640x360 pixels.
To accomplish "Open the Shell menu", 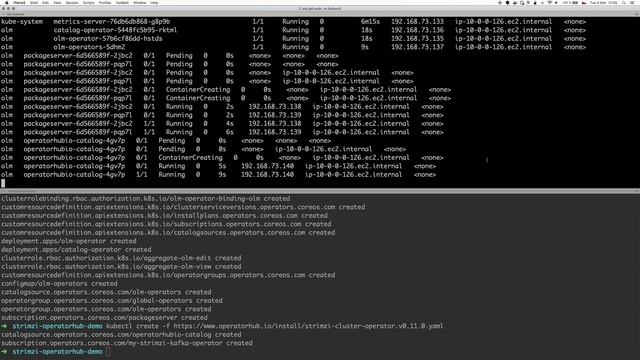I will click(34, 2).
